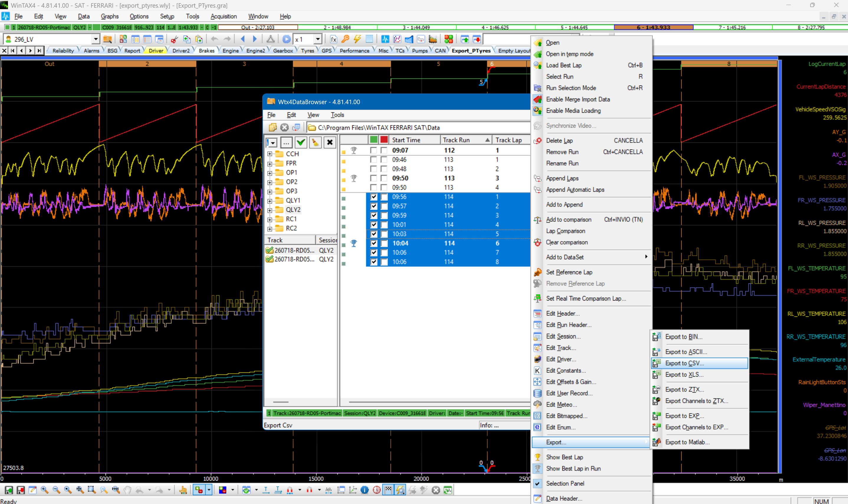The image size is (848, 504).
Task: Click the blue trophy best lap icon
Action: pos(354,243)
